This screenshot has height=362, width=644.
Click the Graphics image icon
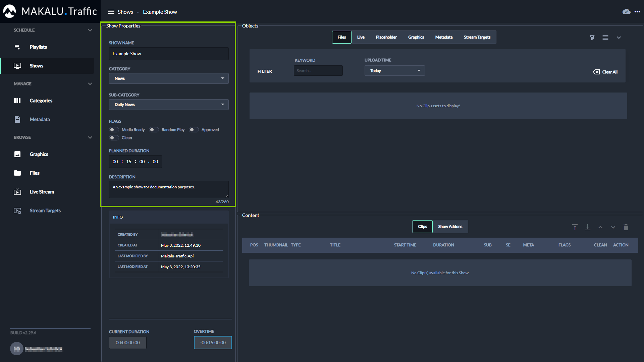[x=17, y=154]
